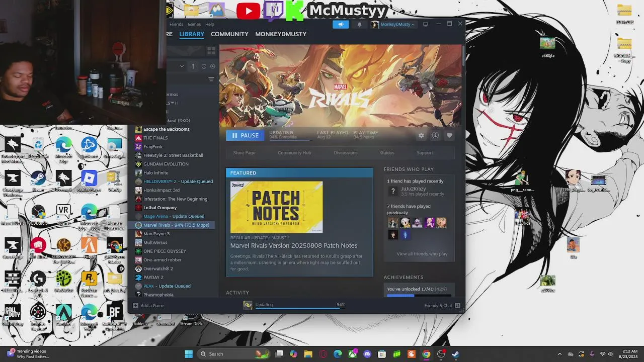Click Add a Game button

coord(148,305)
